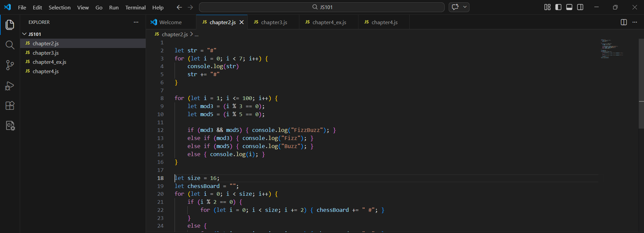Select chapter4_ex.js in the Explorer tree
This screenshot has height=233, width=644.
[x=83, y=62]
